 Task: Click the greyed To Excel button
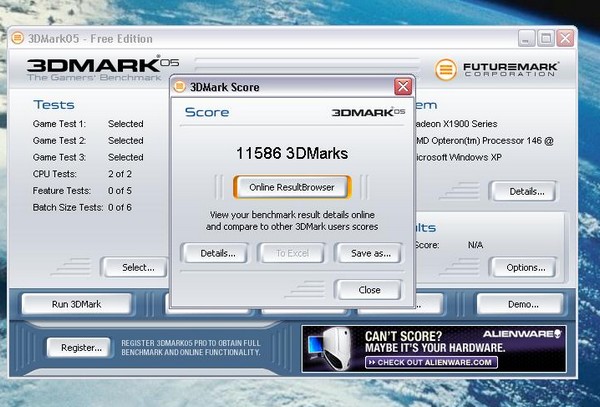(292, 253)
